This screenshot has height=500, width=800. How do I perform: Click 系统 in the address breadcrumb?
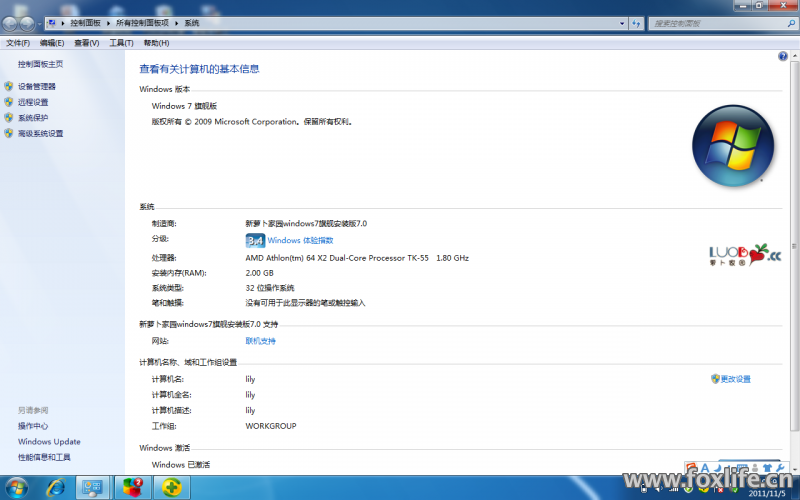[x=192, y=23]
